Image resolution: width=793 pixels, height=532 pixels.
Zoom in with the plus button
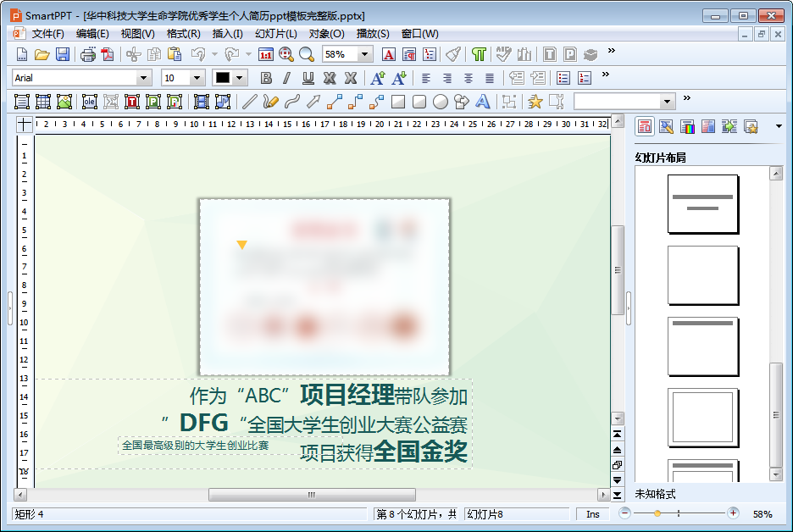pyautogui.click(x=733, y=514)
